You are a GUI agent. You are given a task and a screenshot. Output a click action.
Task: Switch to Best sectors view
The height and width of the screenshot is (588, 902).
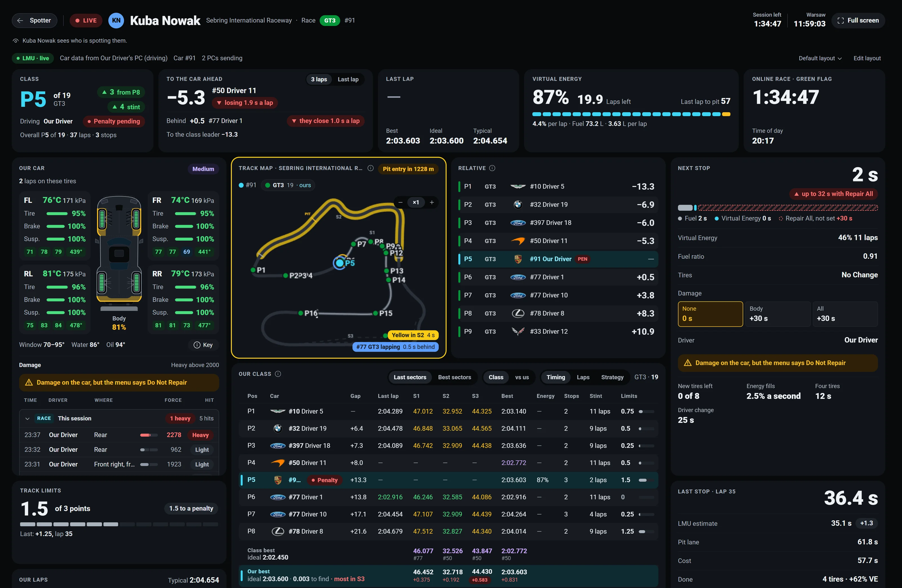click(454, 377)
